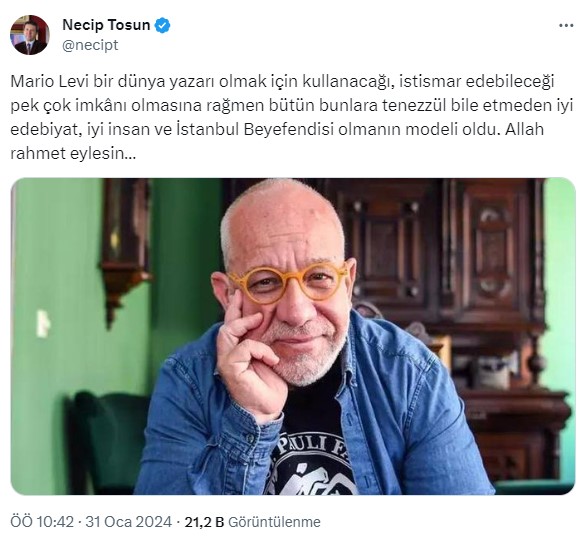
Task: Open Necip Tosun's profile avatar
Action: [x=30, y=35]
